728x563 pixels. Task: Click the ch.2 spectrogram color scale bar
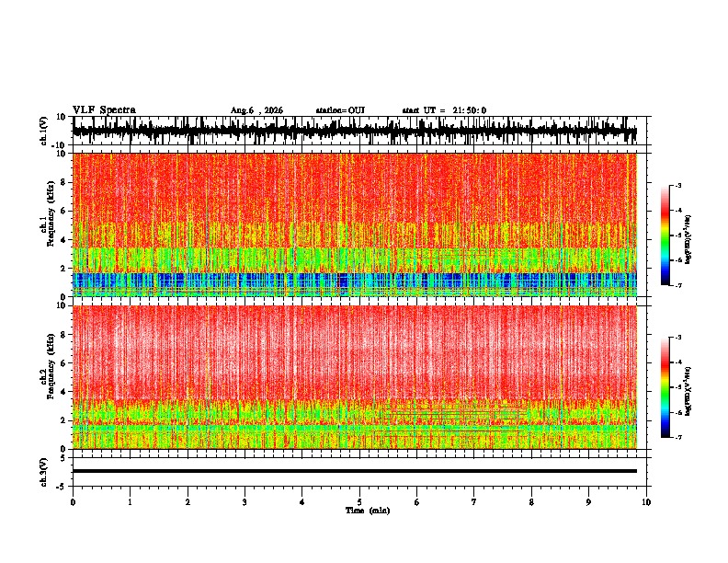tap(665, 387)
